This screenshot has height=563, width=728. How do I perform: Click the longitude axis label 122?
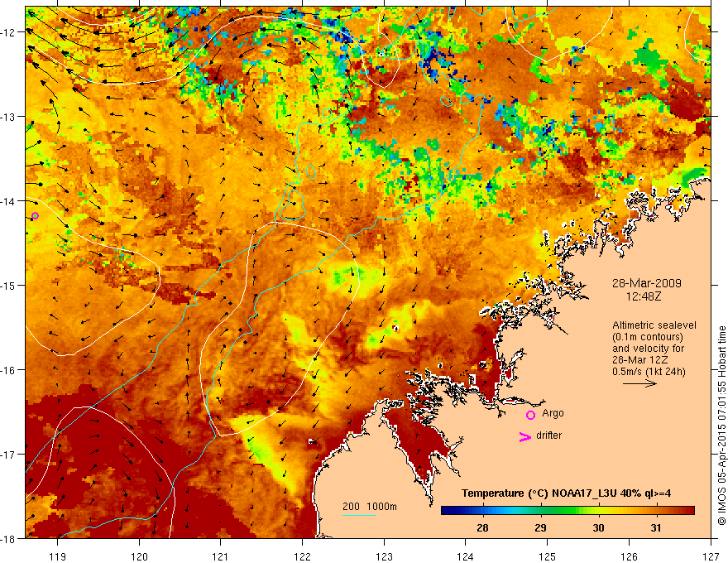[x=302, y=556]
